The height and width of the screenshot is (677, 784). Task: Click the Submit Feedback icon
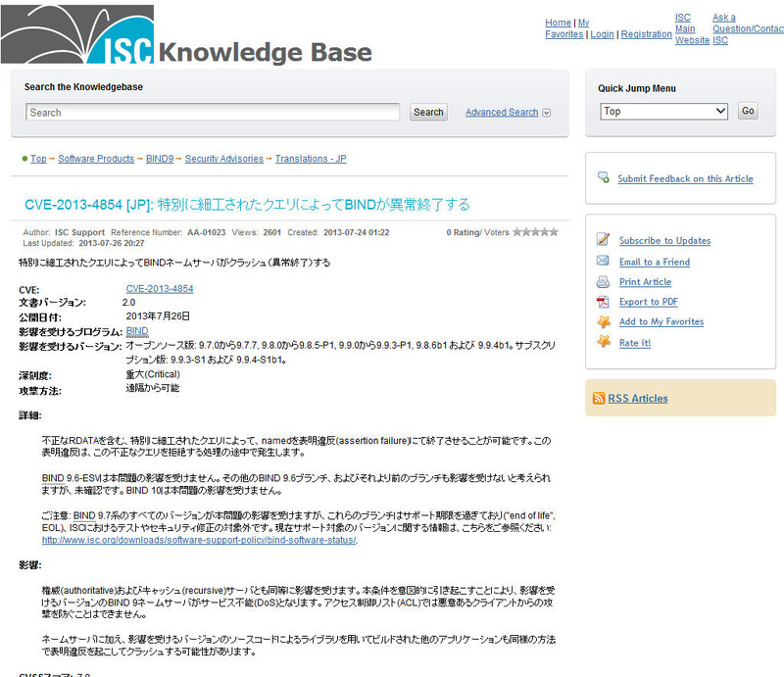[604, 178]
